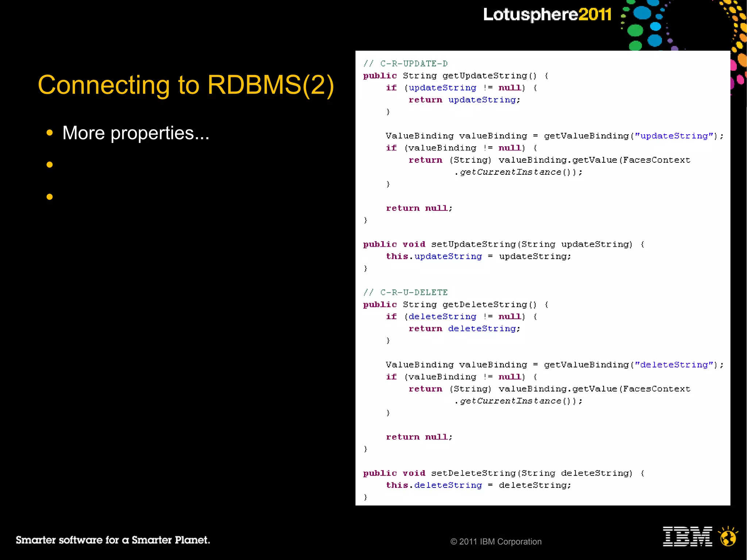Click 'this.deleteString = deleteString;' line
Image resolution: width=747 pixels, height=560 pixels.
479,485
